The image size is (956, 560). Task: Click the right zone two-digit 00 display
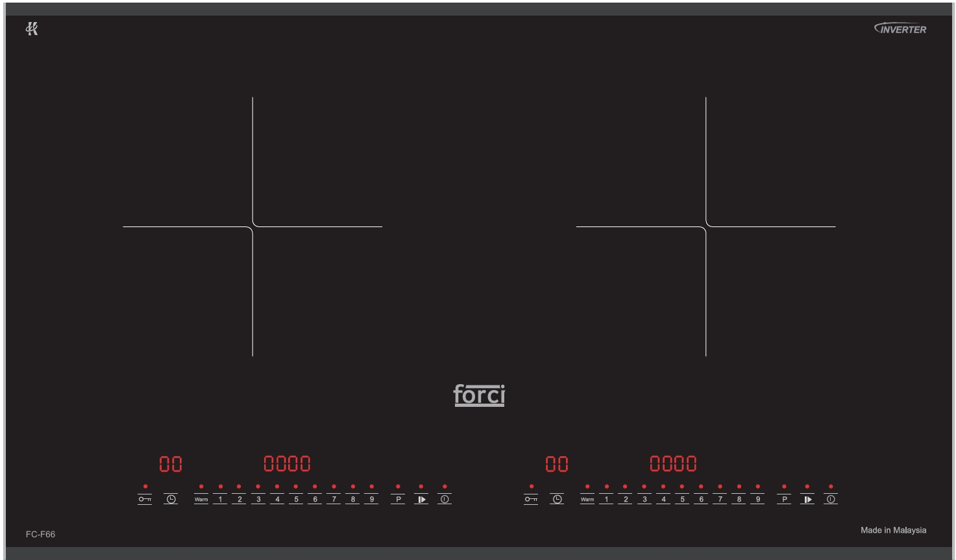557,464
